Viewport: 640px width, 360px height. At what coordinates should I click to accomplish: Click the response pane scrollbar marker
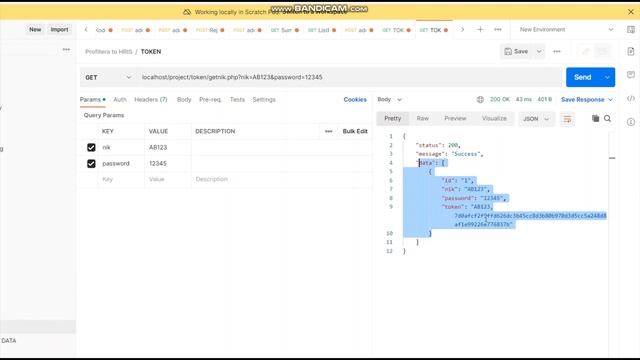(612, 158)
